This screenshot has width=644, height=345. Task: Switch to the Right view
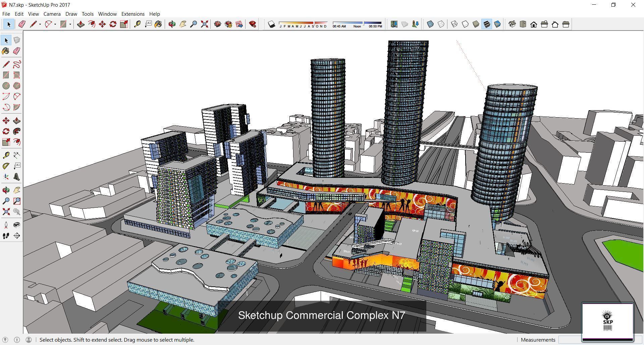[544, 24]
